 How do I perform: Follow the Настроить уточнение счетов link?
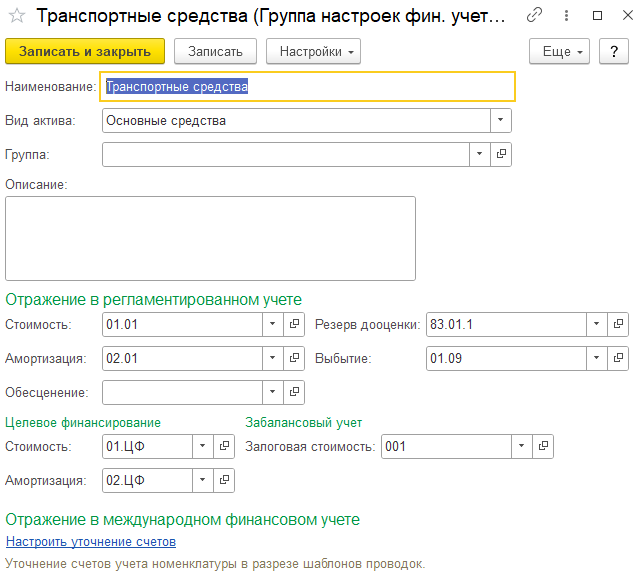91,542
